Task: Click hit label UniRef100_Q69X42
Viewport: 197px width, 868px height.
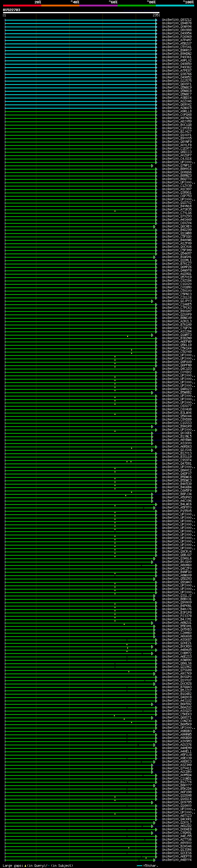Action: point(176,104)
